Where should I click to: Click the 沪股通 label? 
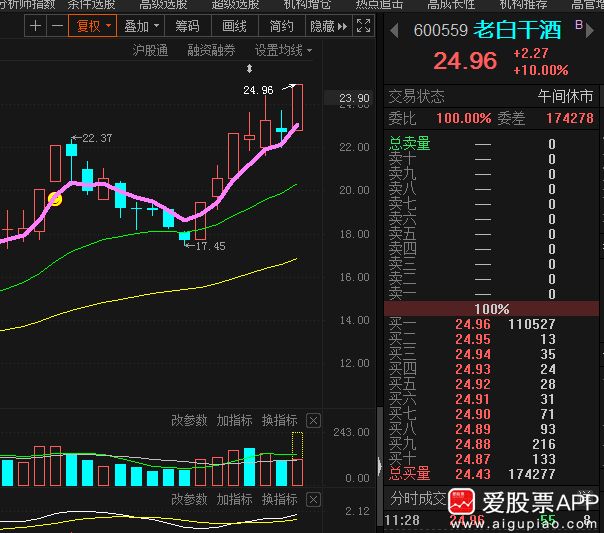[x=150, y=50]
